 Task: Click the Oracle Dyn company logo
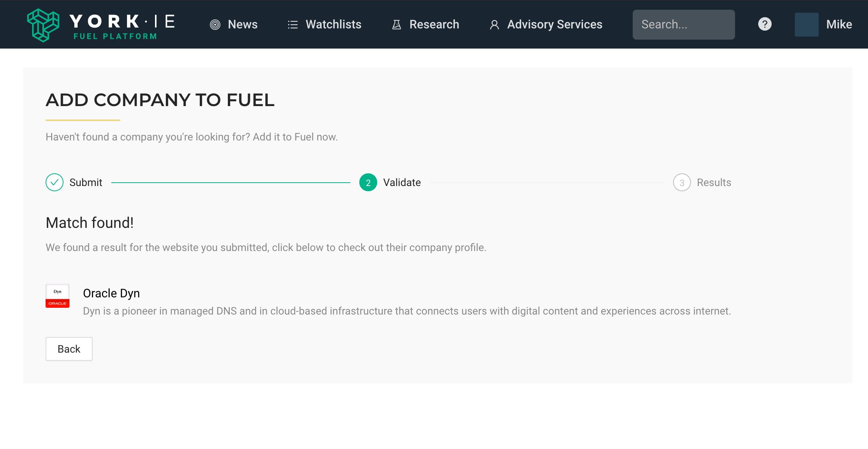point(58,296)
